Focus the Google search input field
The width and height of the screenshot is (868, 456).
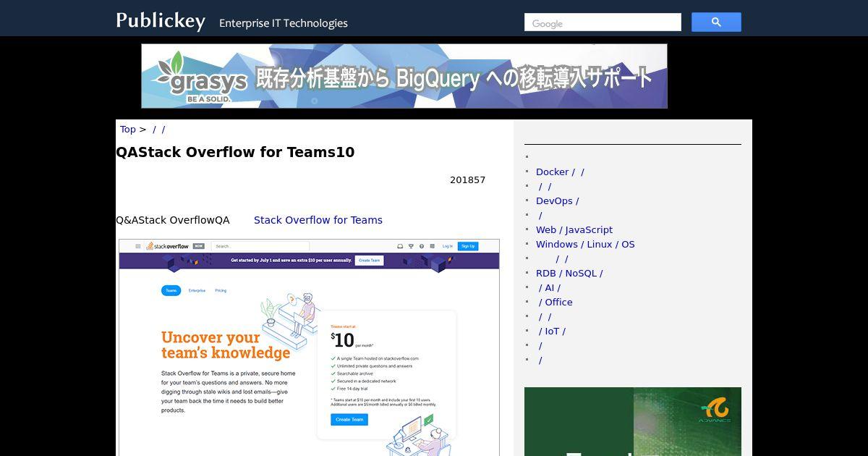[603, 22]
